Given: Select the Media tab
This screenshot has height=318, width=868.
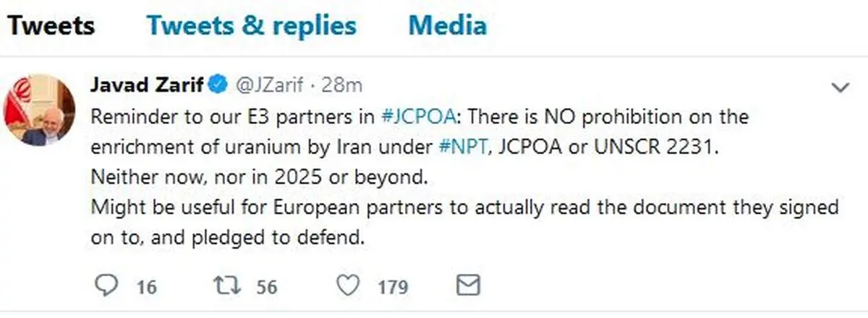Looking at the screenshot, I should (447, 26).
